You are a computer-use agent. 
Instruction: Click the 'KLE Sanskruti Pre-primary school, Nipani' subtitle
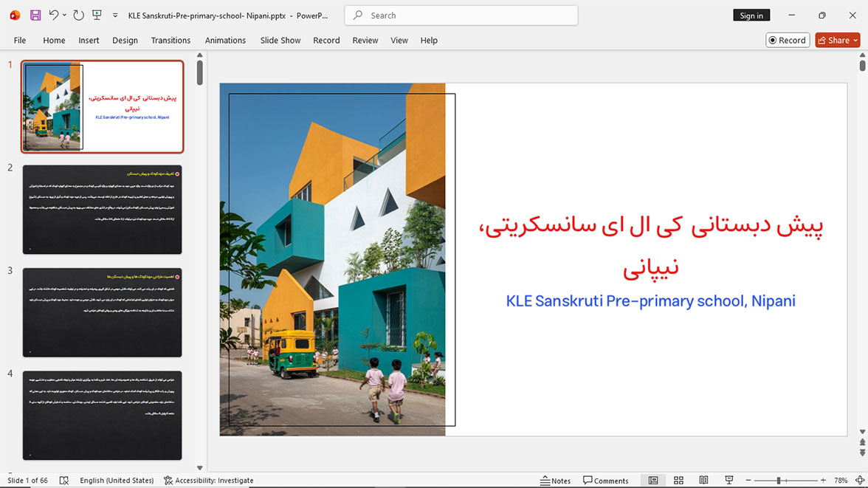pyautogui.click(x=650, y=300)
